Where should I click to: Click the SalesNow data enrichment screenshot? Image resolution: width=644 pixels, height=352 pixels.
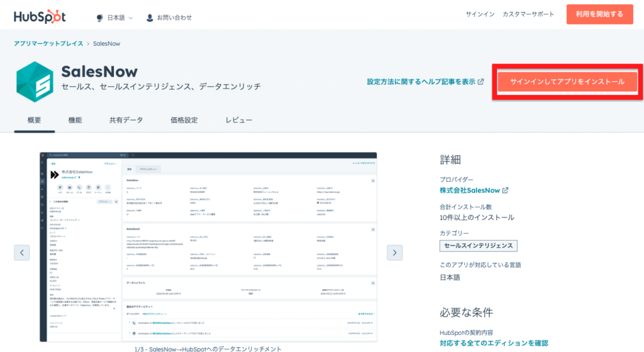tap(208, 247)
